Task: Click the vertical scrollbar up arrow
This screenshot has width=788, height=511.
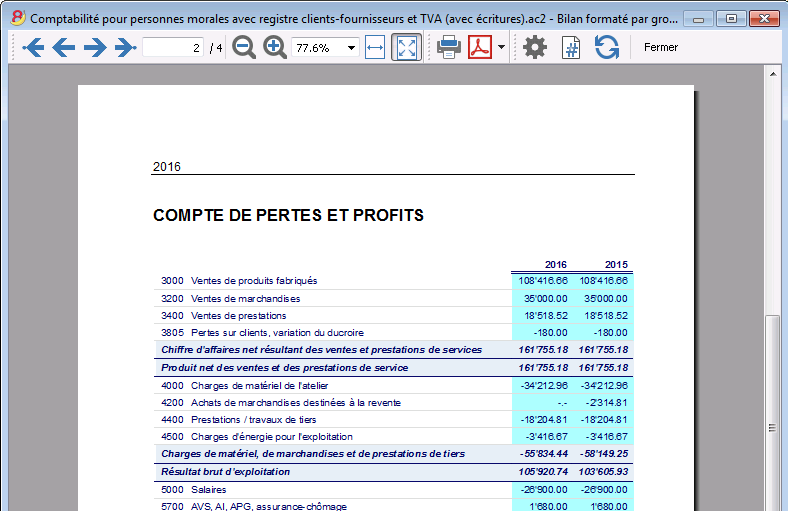Action: pos(772,74)
